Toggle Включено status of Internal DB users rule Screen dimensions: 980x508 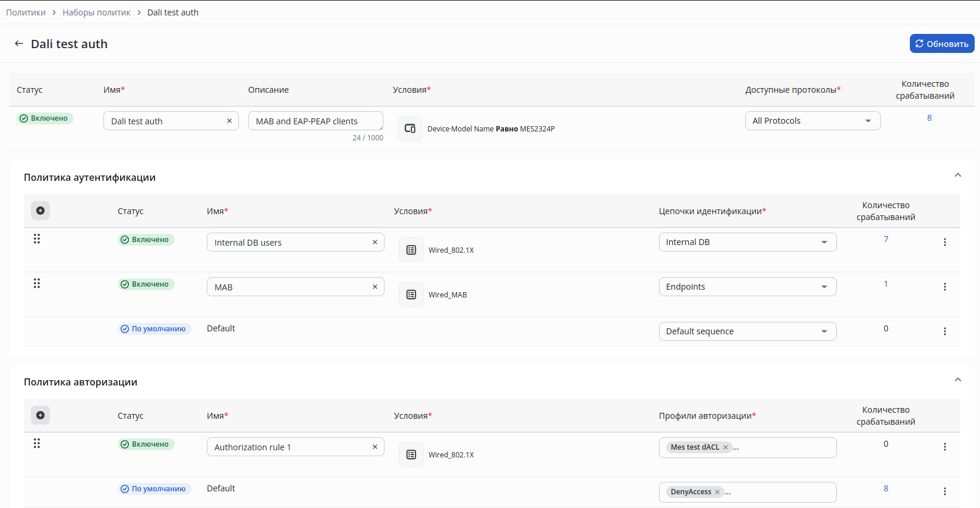click(x=146, y=240)
